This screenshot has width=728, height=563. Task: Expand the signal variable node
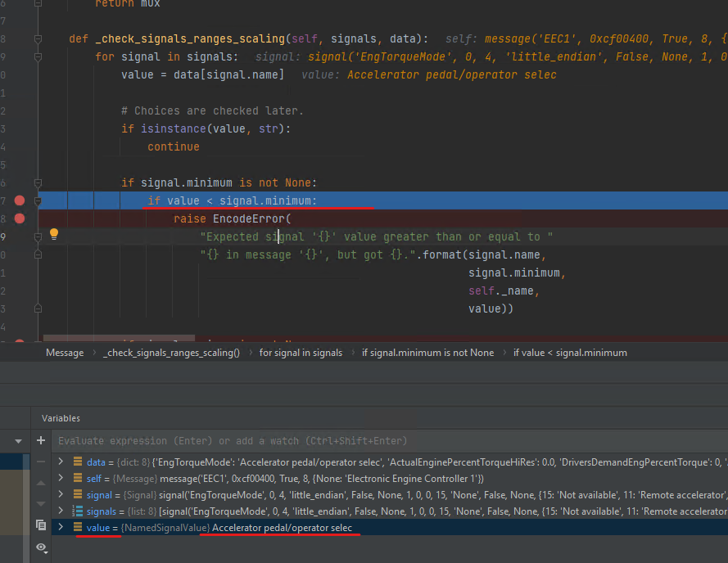click(x=59, y=493)
